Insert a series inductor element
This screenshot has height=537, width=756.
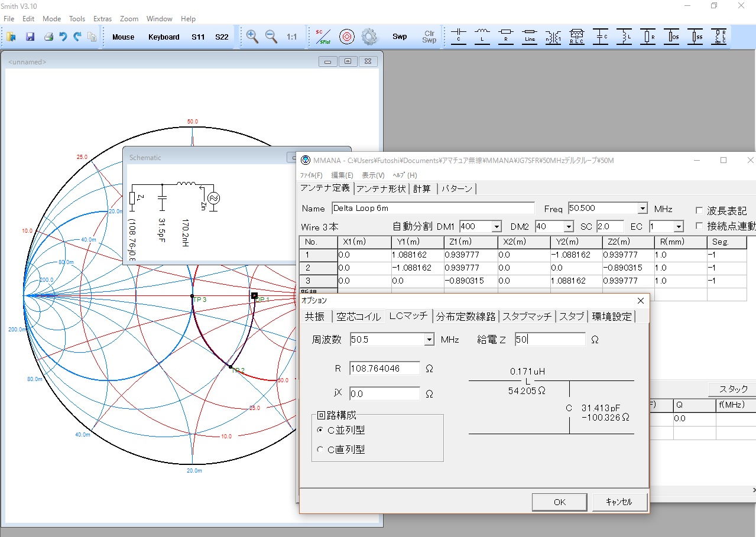click(482, 37)
